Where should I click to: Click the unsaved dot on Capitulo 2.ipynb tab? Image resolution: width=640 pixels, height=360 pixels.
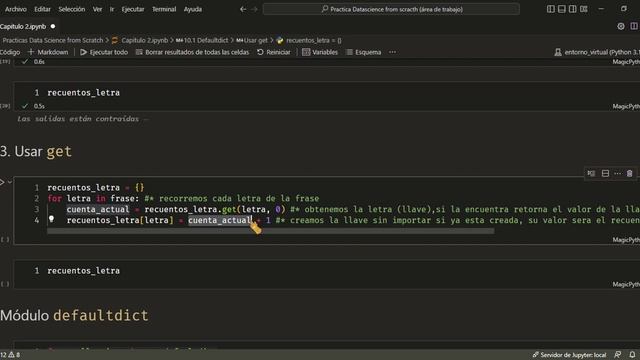[53, 27]
